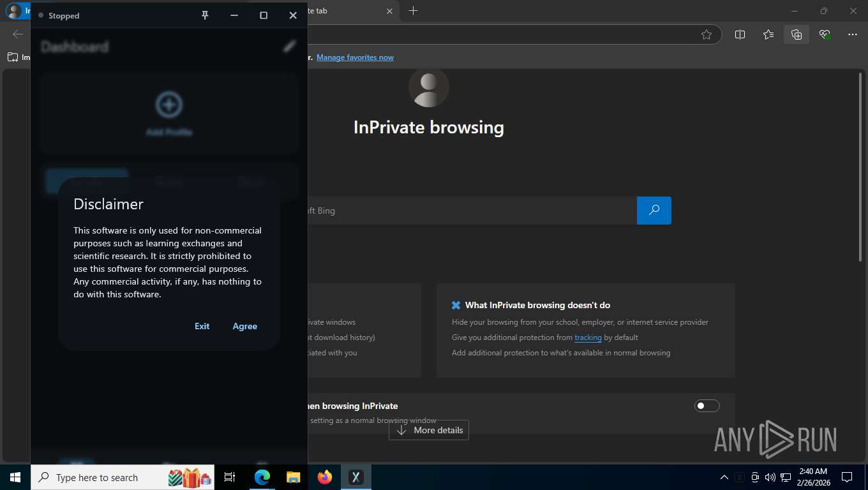Open Task View on taskbar
Viewport: 868px width, 490px height.
230,477
